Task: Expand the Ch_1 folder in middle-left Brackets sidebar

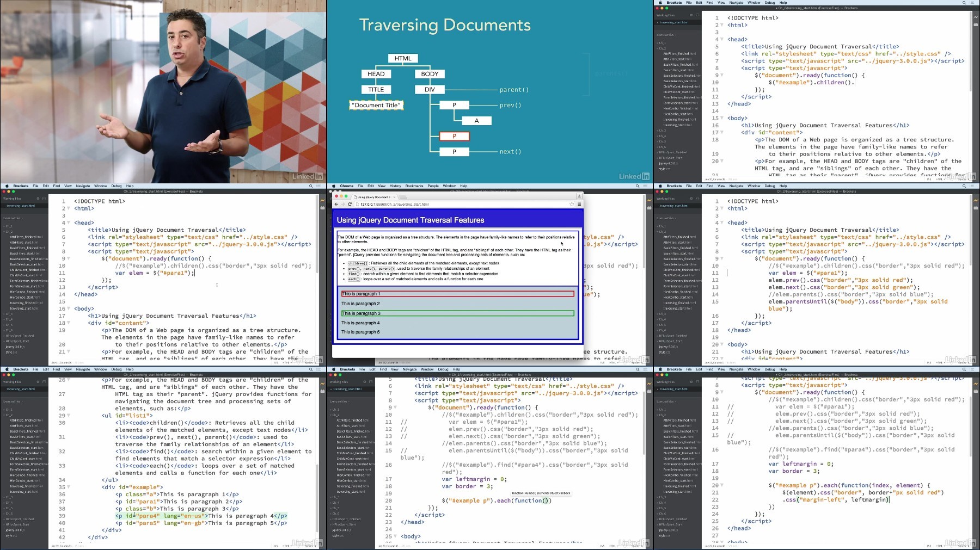Action: tap(8, 226)
